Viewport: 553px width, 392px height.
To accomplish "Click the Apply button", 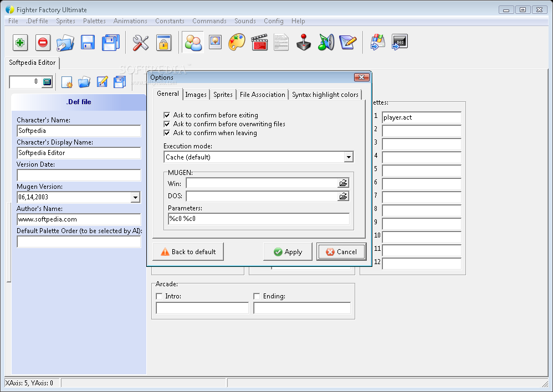I will [288, 252].
